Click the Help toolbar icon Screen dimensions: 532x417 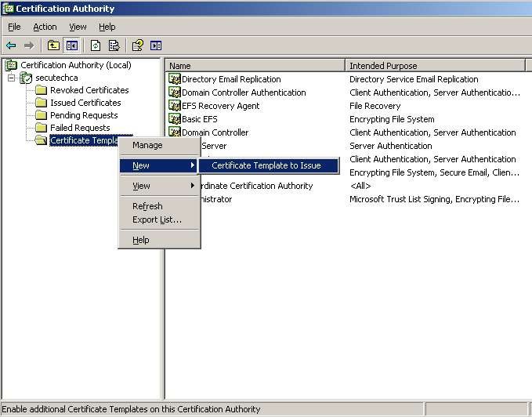point(137,45)
